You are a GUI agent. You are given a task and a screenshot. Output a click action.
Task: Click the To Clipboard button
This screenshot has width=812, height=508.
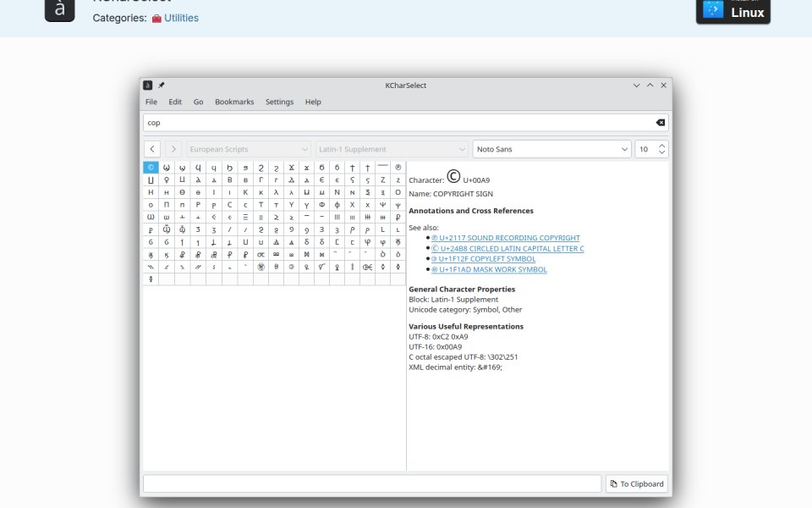tap(637, 484)
